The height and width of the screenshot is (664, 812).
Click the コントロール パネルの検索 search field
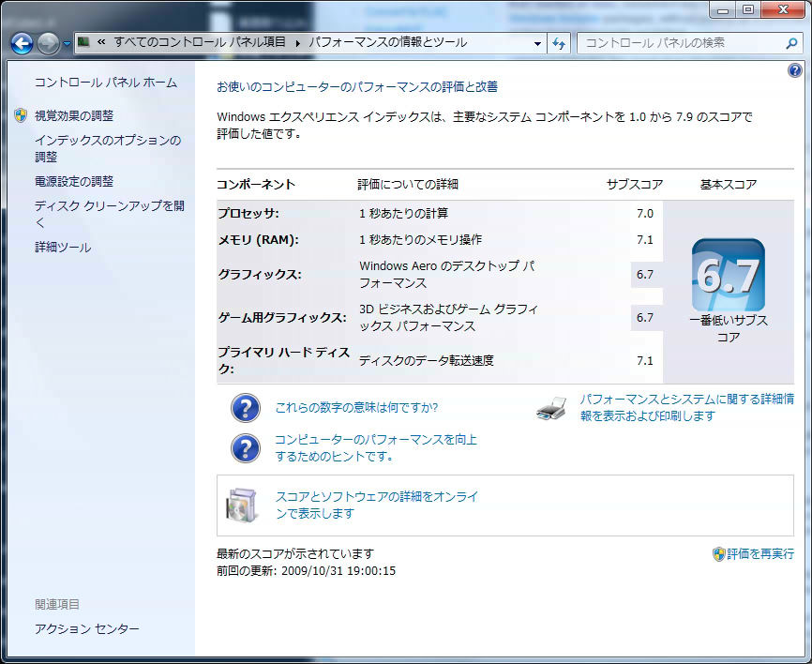pyautogui.click(x=680, y=43)
